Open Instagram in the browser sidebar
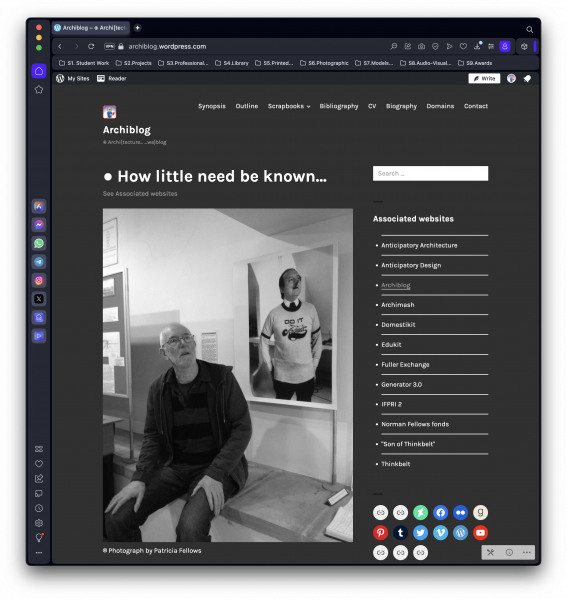Image resolution: width=567 pixels, height=600 pixels. point(39,280)
